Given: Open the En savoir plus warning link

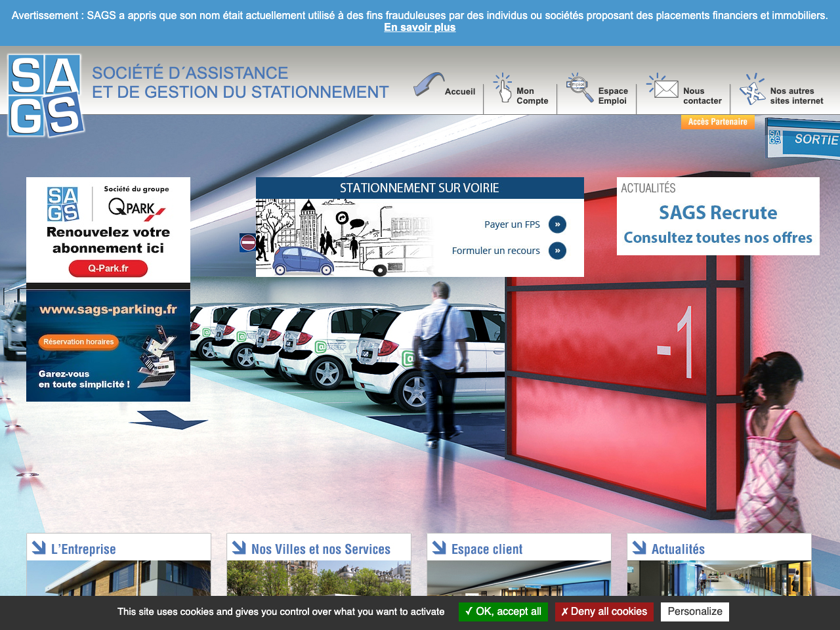Looking at the screenshot, I should coord(419,27).
